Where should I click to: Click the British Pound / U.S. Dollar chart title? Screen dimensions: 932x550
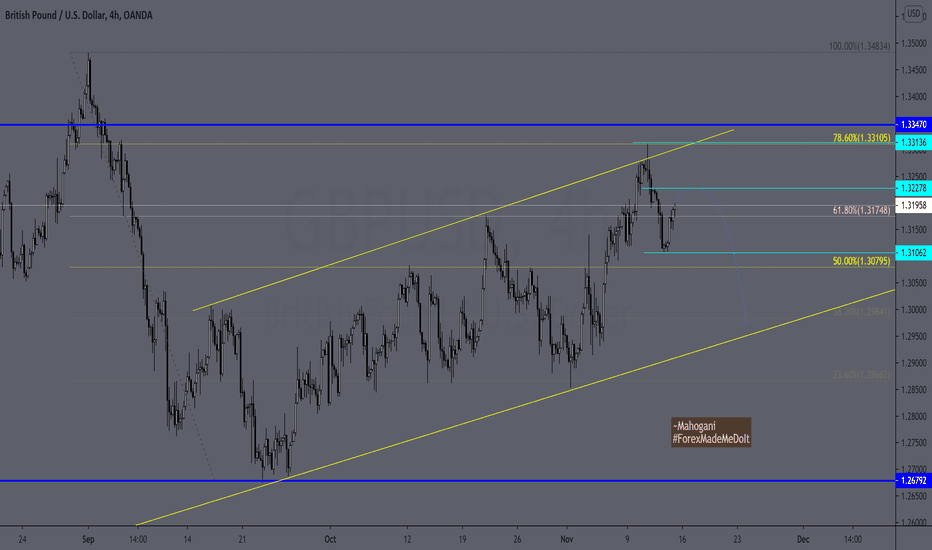click(78, 15)
